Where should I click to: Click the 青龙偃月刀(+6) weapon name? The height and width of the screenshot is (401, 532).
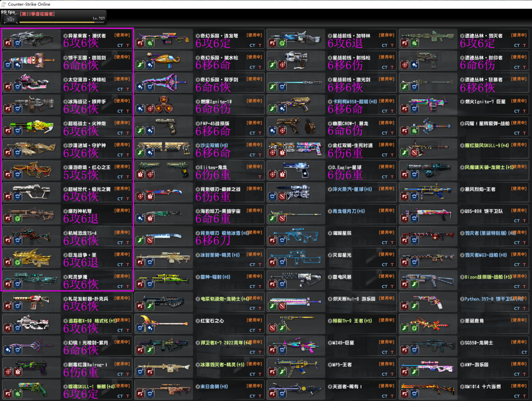coord(349,211)
